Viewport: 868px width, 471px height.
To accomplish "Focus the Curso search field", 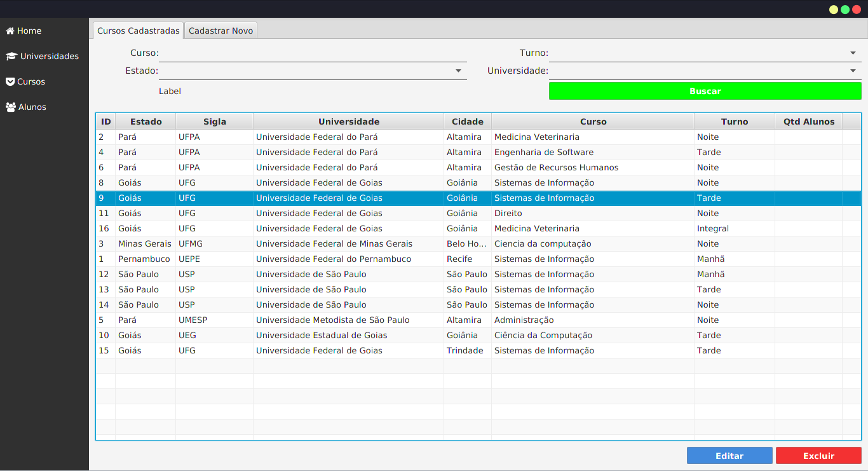I will pos(313,53).
